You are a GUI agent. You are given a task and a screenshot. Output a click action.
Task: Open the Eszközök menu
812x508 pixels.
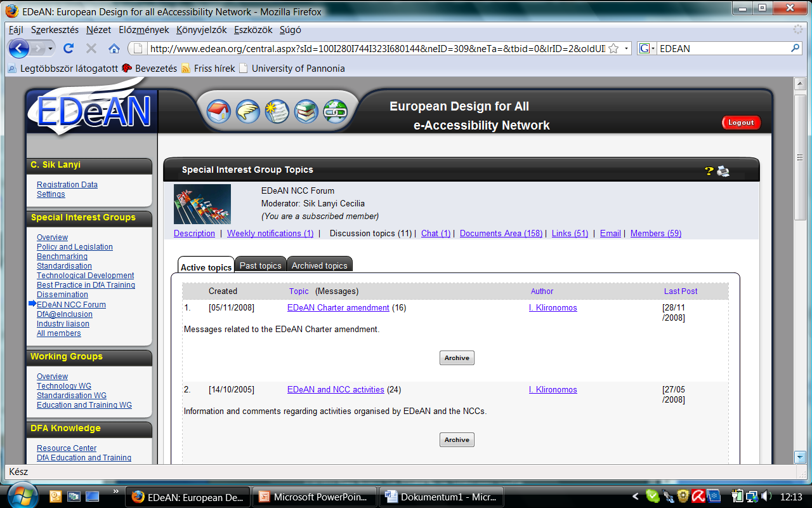point(253,30)
